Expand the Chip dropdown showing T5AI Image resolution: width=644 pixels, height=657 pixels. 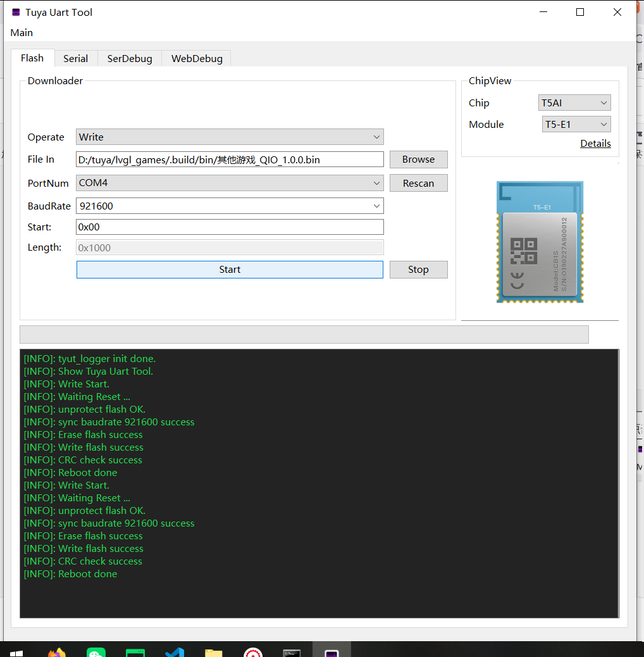tap(574, 103)
